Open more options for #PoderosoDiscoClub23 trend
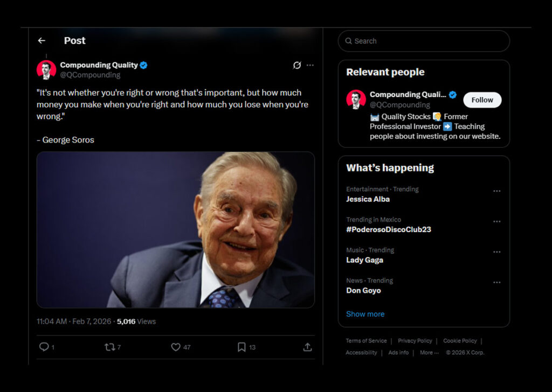552x392 pixels. [496, 221]
